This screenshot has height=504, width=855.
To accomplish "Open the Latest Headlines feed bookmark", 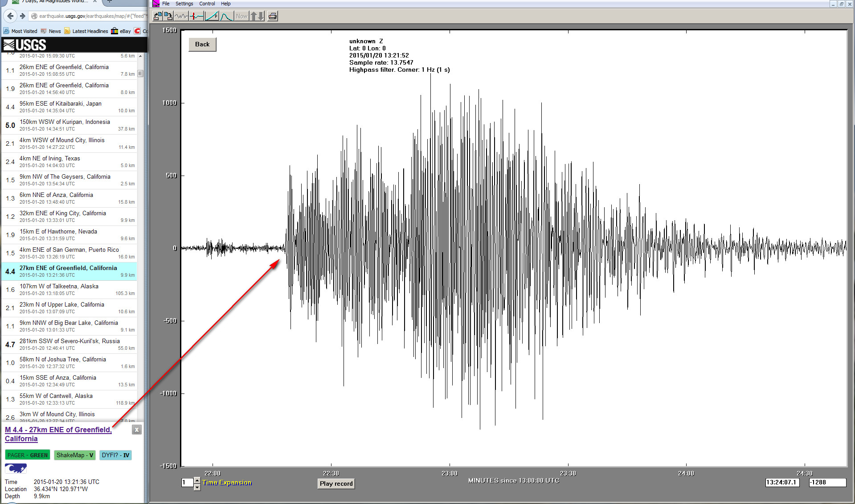I will (86, 31).
